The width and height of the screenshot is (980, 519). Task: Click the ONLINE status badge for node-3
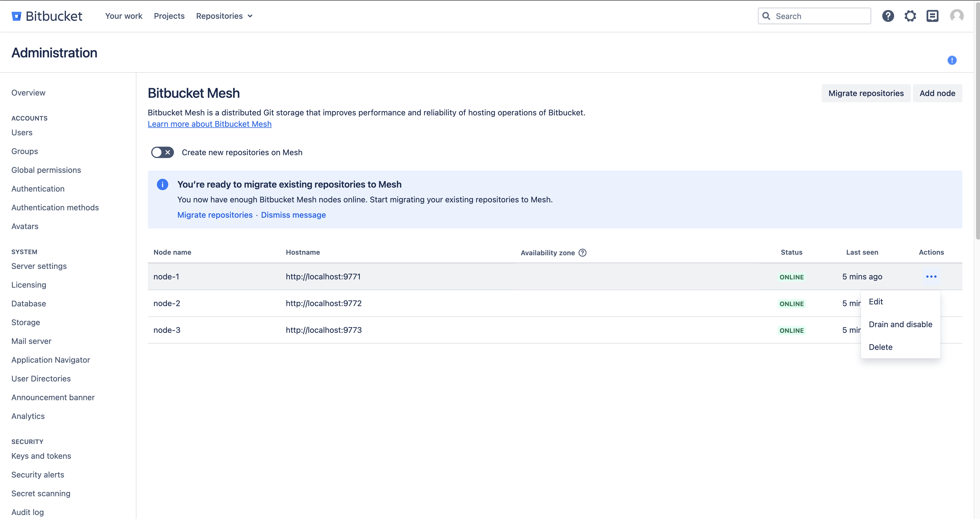pyautogui.click(x=792, y=330)
